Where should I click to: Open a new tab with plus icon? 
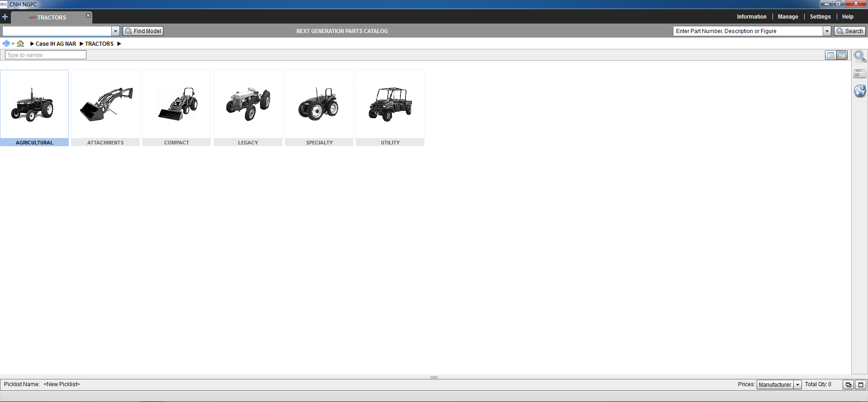coord(5,17)
